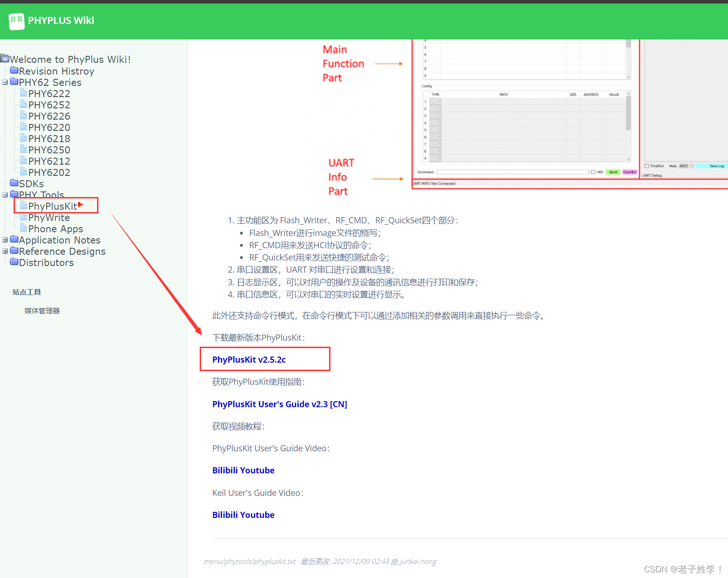Open the PHY62 Series folder label
This screenshot has width=728, height=578.
(x=50, y=83)
